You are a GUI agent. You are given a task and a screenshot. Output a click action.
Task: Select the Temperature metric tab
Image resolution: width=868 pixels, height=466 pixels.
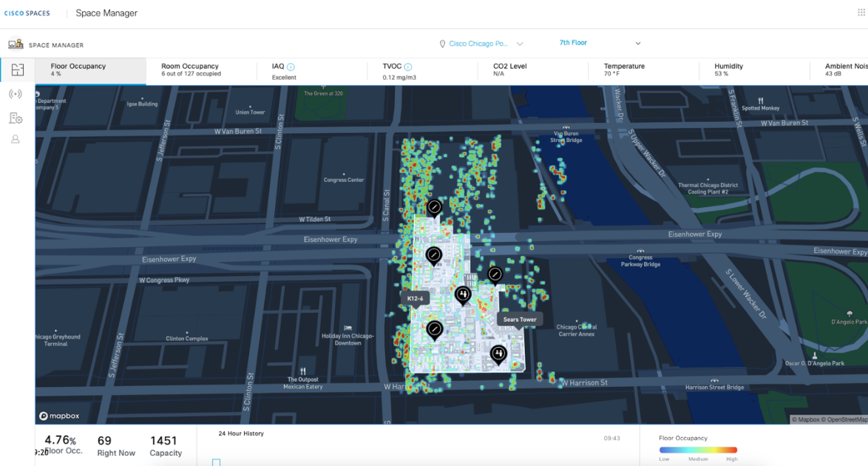coord(624,70)
